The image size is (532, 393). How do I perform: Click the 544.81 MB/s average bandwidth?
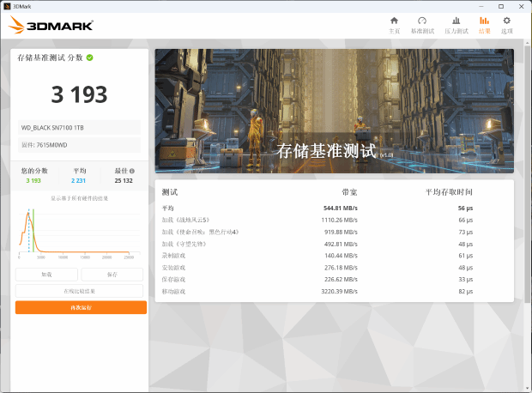click(341, 208)
